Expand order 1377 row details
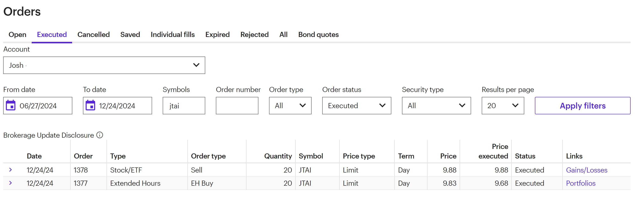644x201 pixels. [x=10, y=183]
